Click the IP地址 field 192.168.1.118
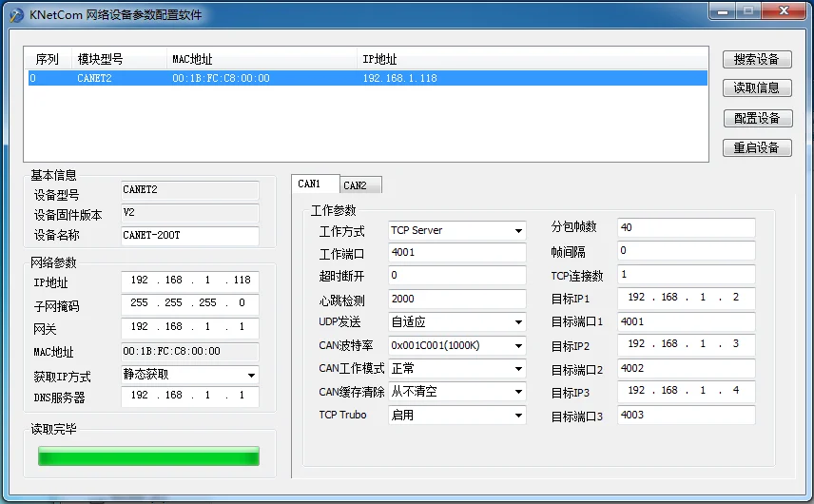 point(189,281)
